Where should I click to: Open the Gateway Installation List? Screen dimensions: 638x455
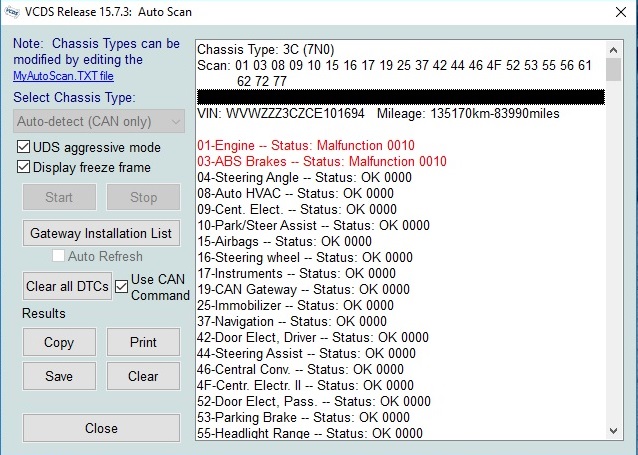coord(101,233)
